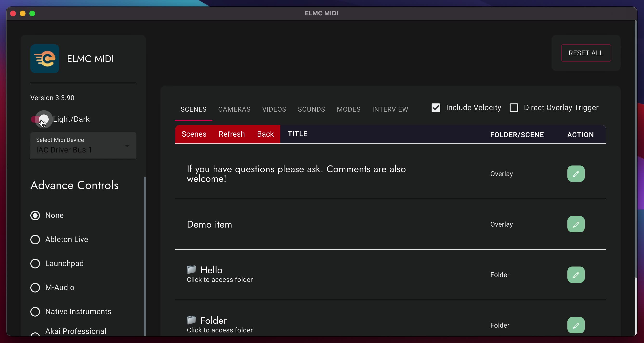Uncheck Include Velocity checkbox
This screenshot has height=343, width=644.
tap(436, 108)
